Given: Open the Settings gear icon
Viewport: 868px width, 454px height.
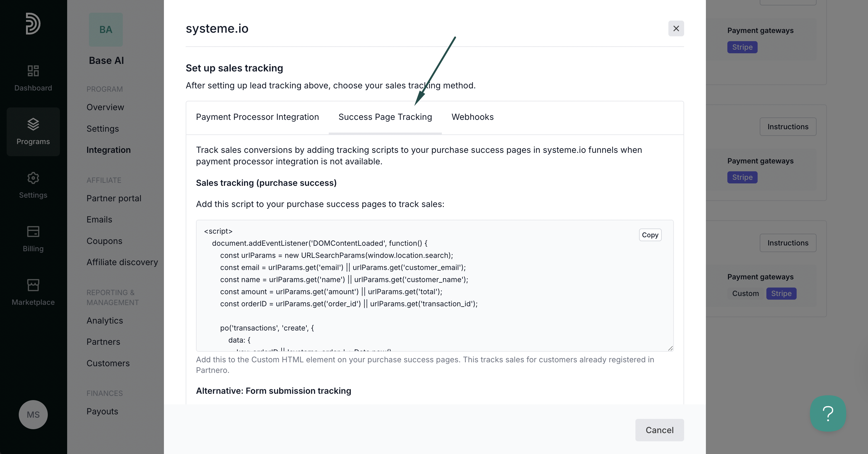Looking at the screenshot, I should click(33, 178).
